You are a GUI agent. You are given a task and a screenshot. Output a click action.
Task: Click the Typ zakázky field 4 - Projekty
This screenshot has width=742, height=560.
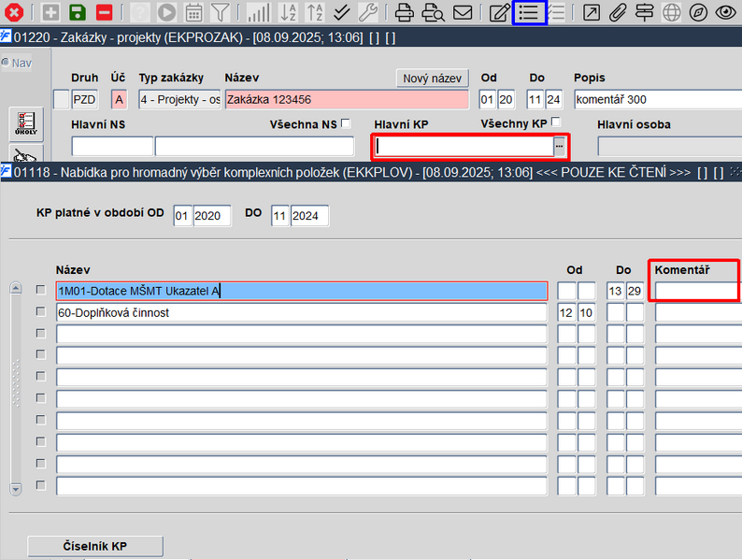pyautogui.click(x=179, y=99)
